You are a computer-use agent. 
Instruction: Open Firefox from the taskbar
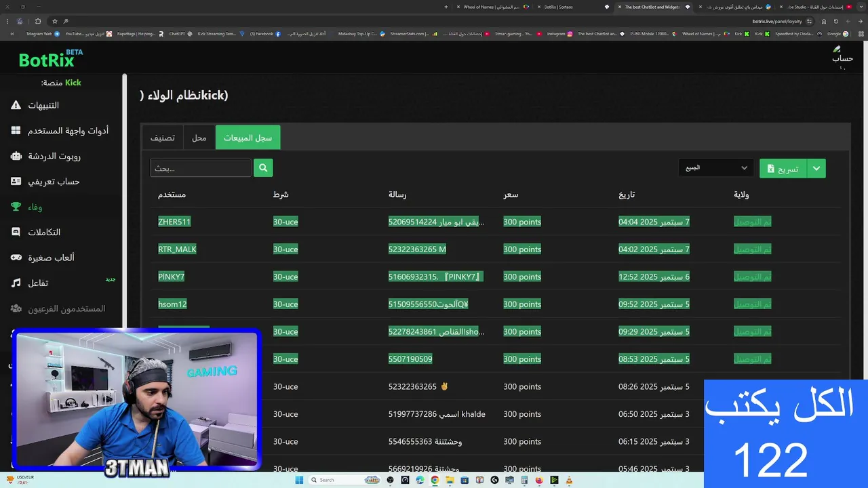pyautogui.click(x=539, y=481)
